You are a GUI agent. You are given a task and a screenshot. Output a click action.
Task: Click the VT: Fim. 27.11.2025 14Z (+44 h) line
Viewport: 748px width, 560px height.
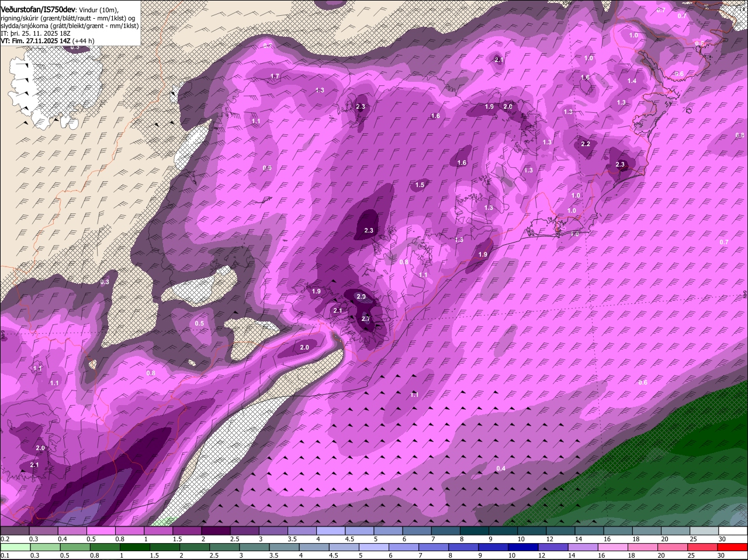tap(47, 41)
